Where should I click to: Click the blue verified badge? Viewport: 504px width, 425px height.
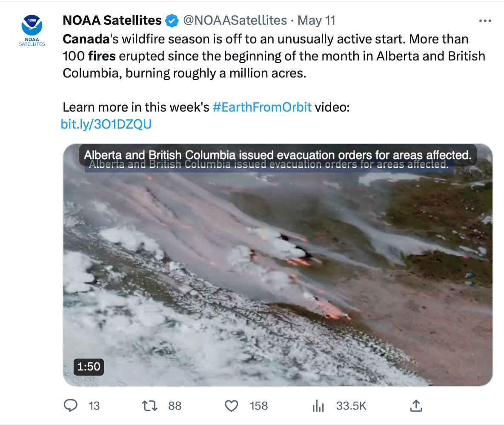pyautogui.click(x=172, y=20)
